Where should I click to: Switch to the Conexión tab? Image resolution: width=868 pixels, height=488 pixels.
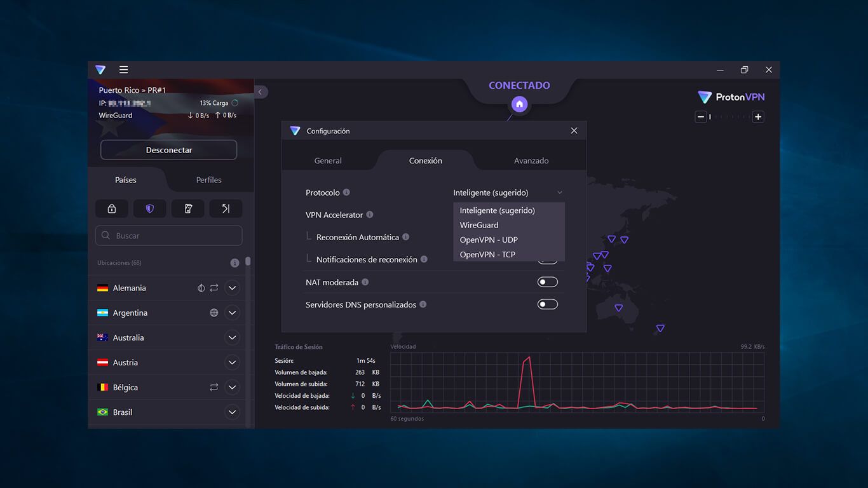pos(426,161)
